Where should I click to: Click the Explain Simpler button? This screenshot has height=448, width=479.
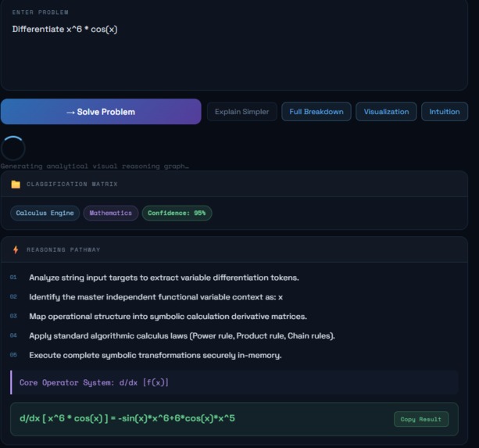coord(242,112)
